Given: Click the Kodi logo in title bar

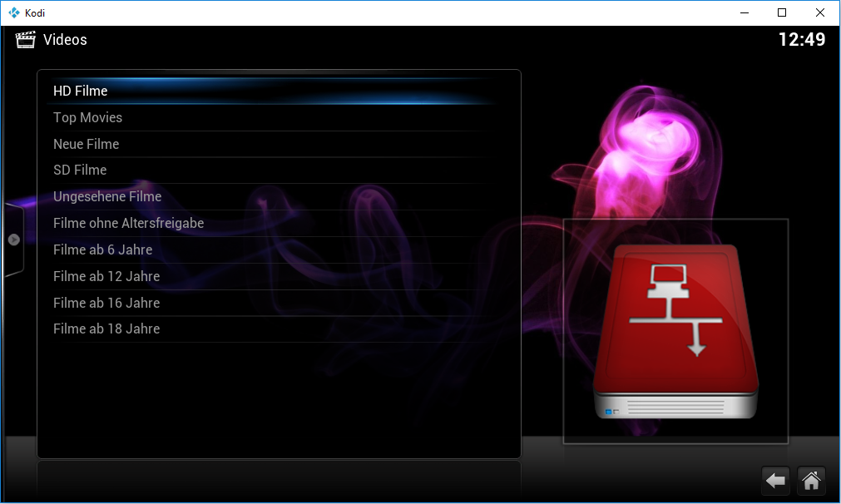Looking at the screenshot, I should pyautogui.click(x=14, y=12).
